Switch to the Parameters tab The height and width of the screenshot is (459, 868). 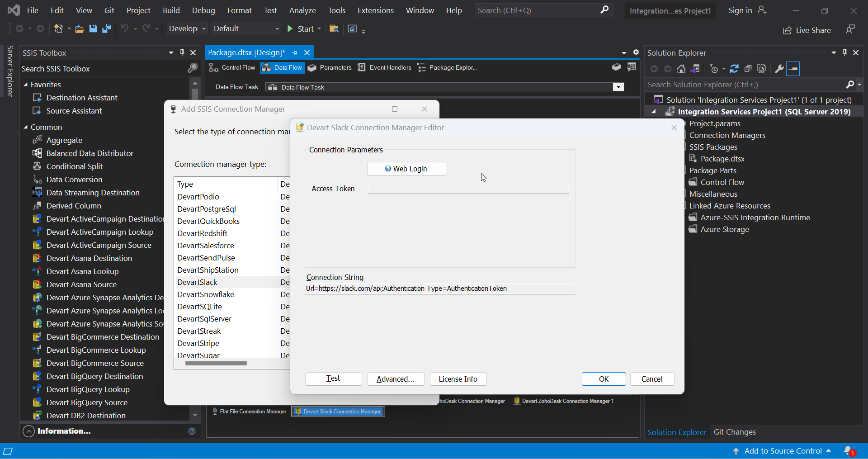tap(330, 67)
